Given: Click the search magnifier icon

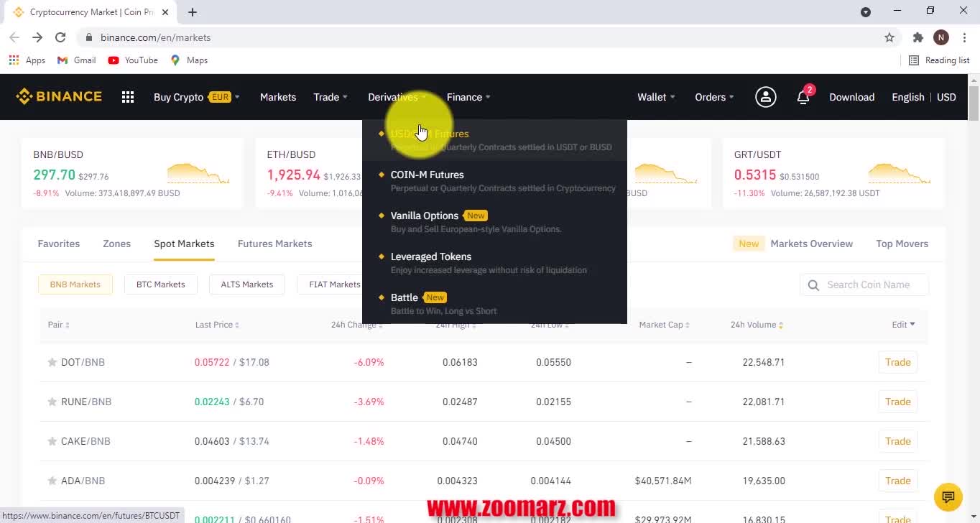Looking at the screenshot, I should (x=813, y=285).
